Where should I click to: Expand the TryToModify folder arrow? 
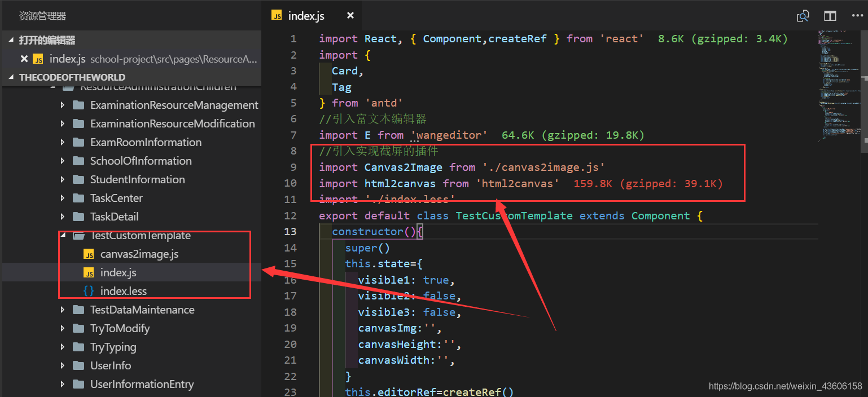pos(63,328)
